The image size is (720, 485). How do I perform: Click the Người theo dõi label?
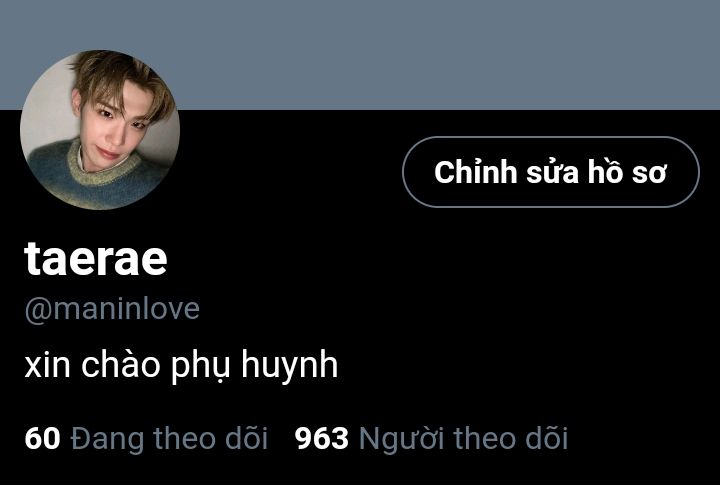click(463, 439)
